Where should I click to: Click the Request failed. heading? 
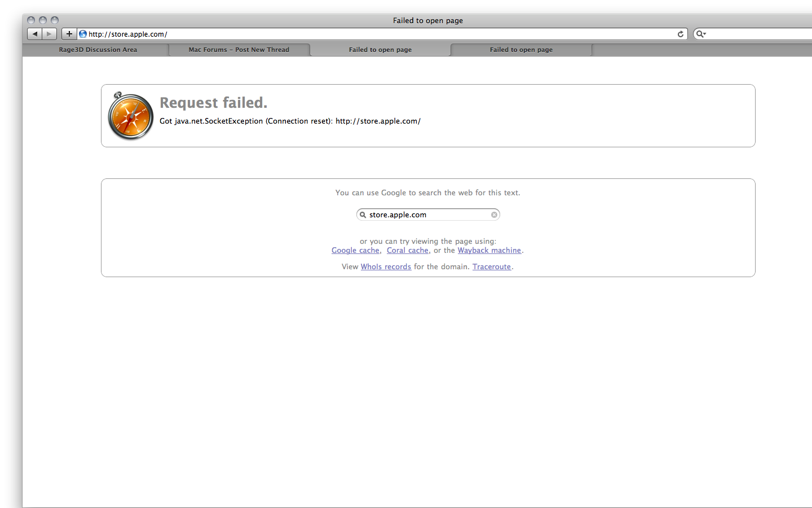(213, 103)
